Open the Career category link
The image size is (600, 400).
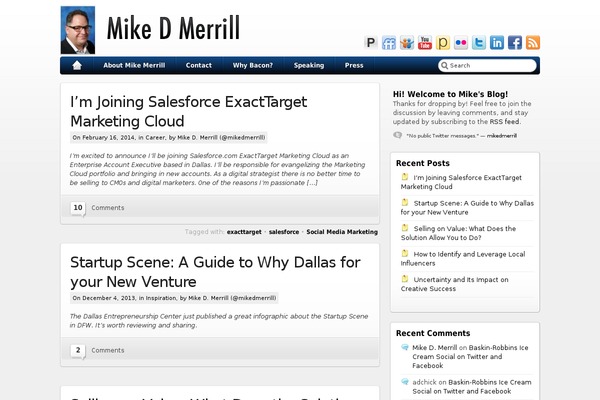(x=155, y=137)
